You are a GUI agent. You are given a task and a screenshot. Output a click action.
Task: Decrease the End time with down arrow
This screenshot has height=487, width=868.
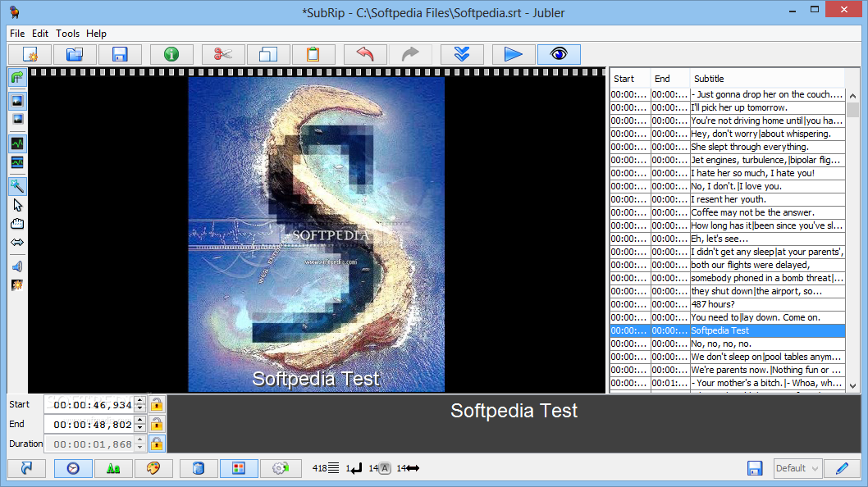tap(140, 428)
